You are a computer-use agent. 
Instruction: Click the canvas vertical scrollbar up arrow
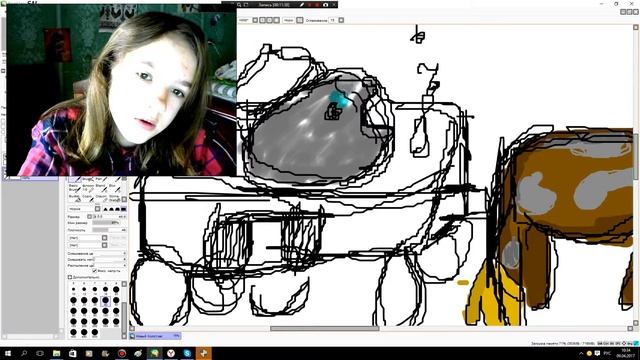click(636, 27)
